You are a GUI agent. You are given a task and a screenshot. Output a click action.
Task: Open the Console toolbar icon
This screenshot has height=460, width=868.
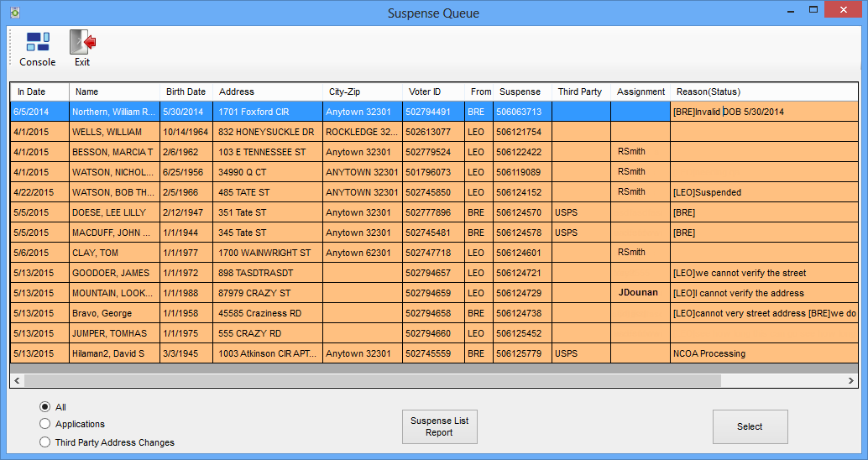tap(37, 42)
